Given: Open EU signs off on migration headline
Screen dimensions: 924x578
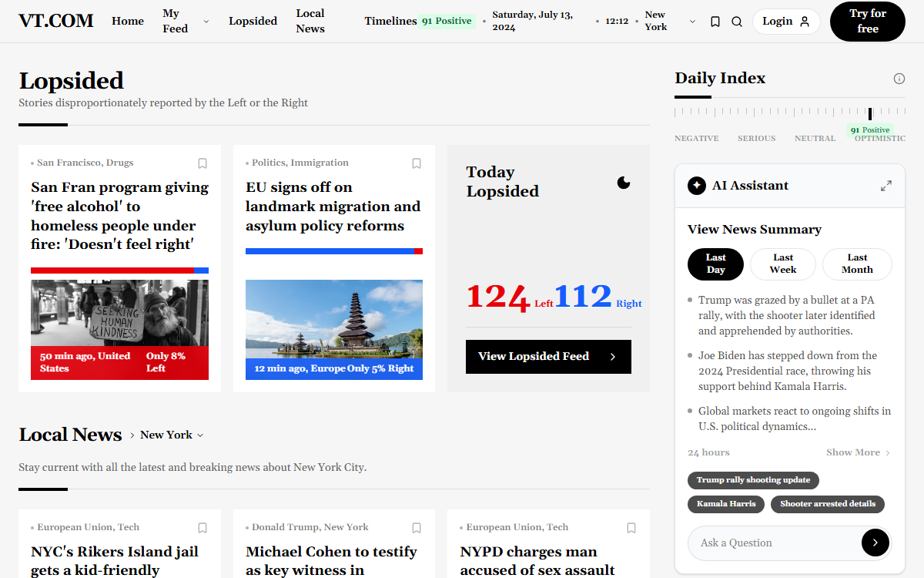Looking at the screenshot, I should [333, 207].
